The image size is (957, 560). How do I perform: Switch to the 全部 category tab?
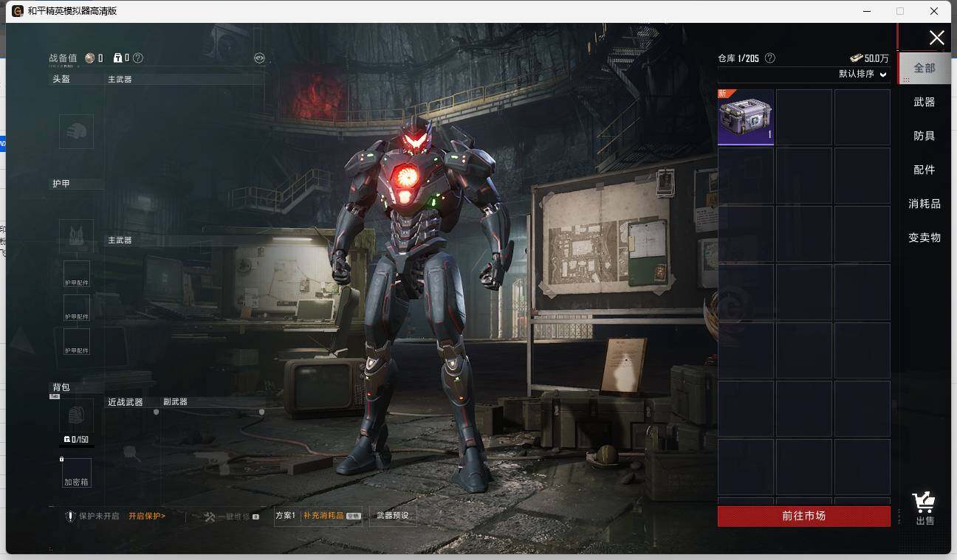(x=925, y=68)
